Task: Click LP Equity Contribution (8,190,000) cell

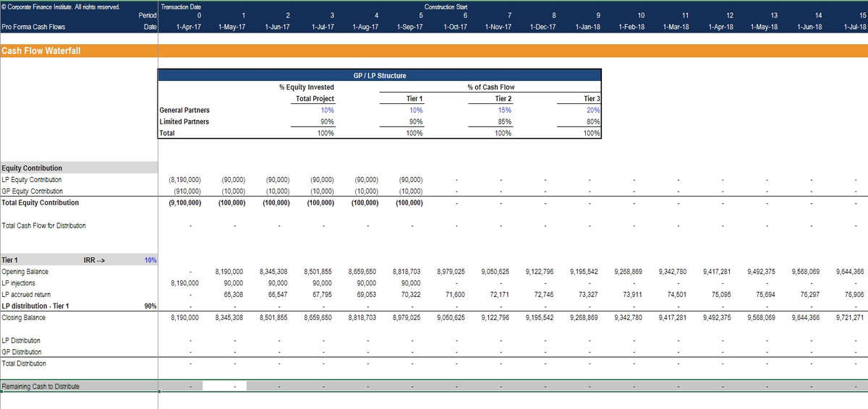Action: (184, 180)
